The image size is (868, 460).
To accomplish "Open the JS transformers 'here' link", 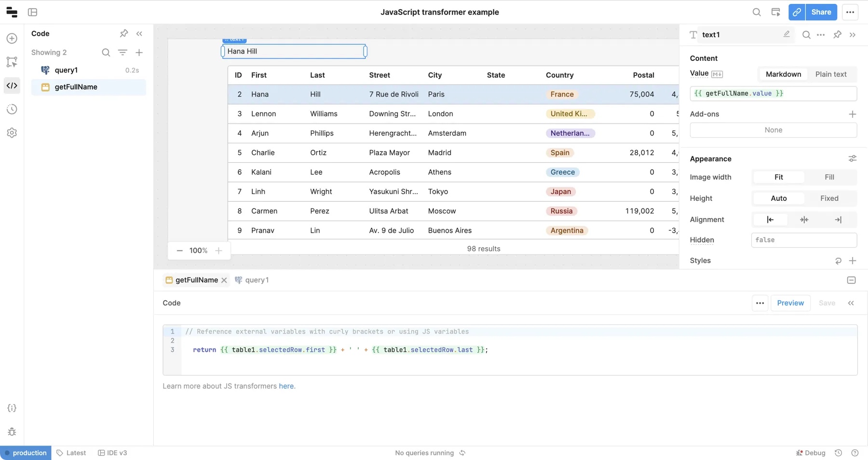I will tap(286, 386).
